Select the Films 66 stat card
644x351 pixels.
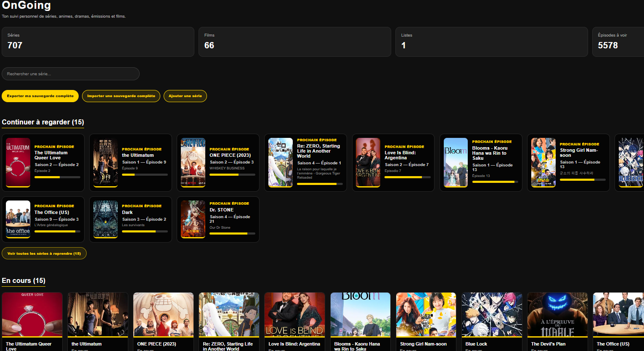[295, 42]
